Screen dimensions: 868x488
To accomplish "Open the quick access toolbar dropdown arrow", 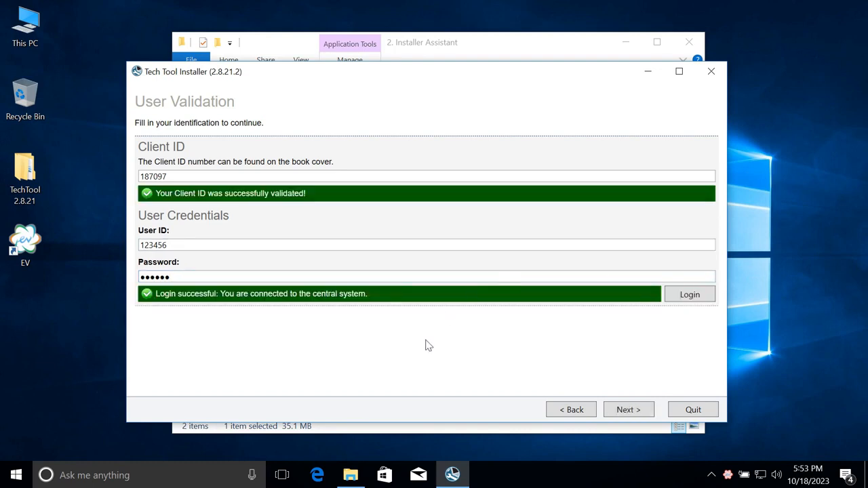I will click(x=230, y=43).
